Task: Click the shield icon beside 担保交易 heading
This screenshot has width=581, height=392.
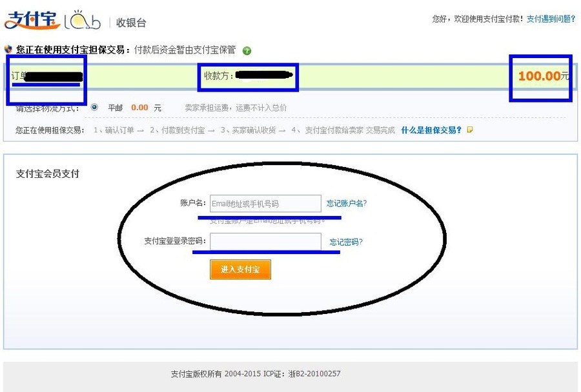Action: coord(8,49)
